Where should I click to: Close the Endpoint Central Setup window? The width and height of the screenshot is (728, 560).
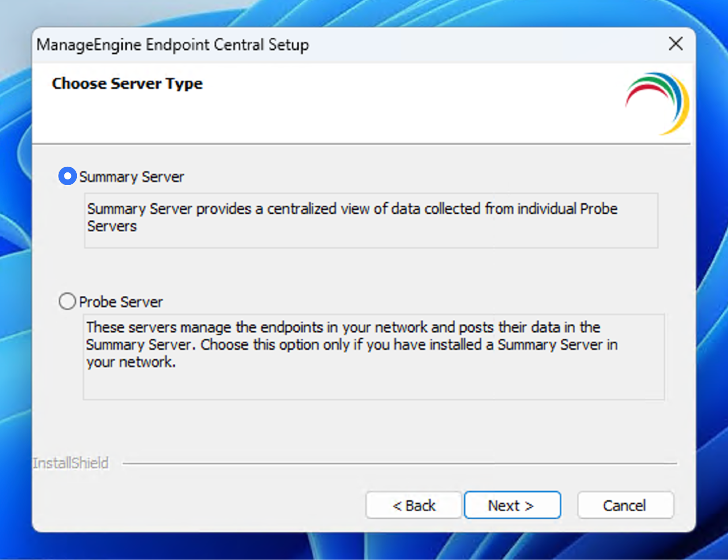[x=675, y=44]
